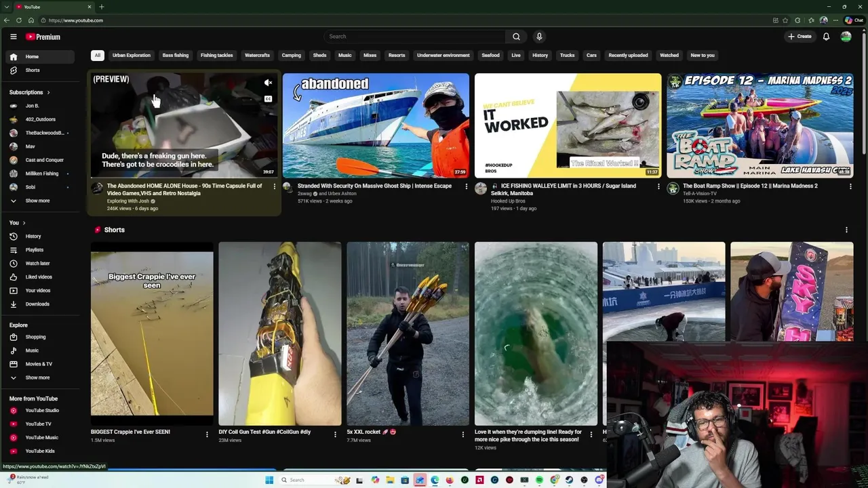Open Windows Start menu on taskbar
Viewport: 868px width, 488px height.
tap(269, 480)
